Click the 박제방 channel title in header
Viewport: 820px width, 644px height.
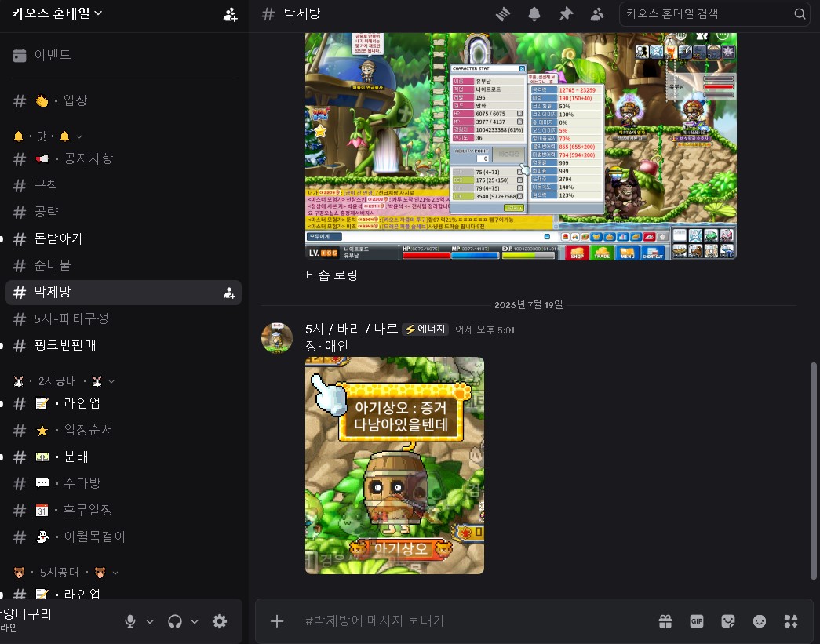(302, 13)
